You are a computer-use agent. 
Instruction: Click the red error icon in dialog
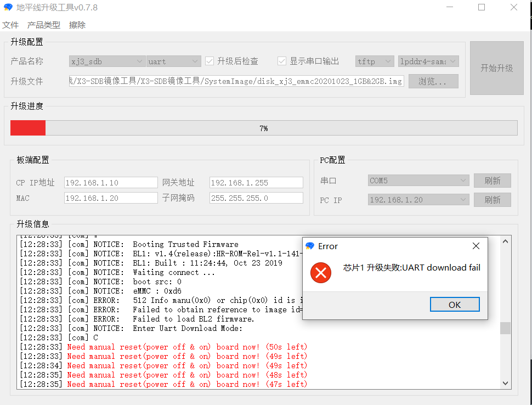(x=321, y=273)
